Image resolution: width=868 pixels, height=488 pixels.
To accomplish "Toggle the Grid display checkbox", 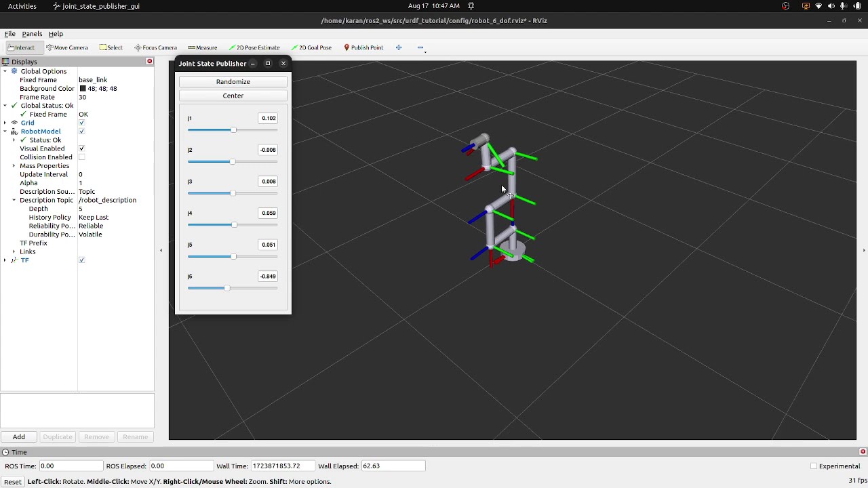I will [x=81, y=123].
